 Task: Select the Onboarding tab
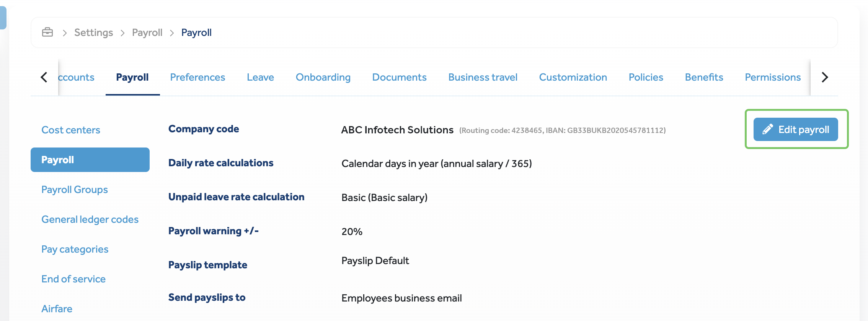(323, 77)
